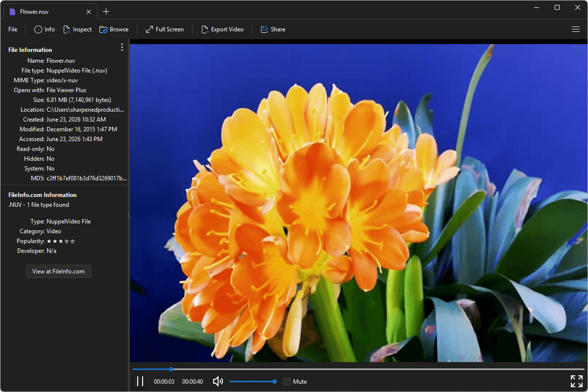This screenshot has width=588, height=392.
Task: Click the Accessed date June 23, 2026 1:43 PM
Action: [x=74, y=139]
